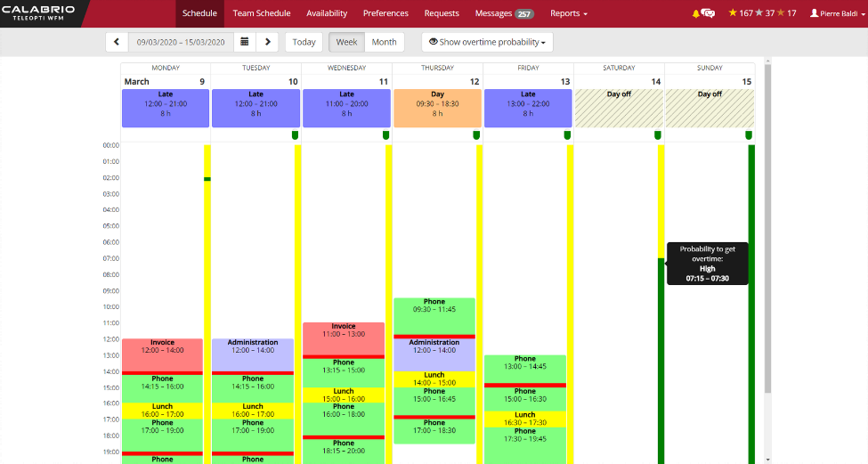Viewport: 868px width, 464px height.
Task: Go to the previous week arrow
Action: point(118,43)
